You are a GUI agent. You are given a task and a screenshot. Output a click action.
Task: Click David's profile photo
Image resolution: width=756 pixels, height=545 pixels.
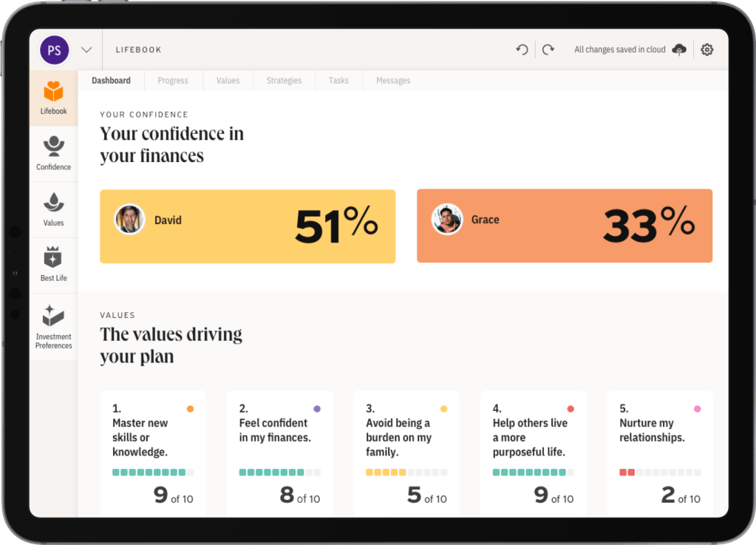click(x=129, y=220)
